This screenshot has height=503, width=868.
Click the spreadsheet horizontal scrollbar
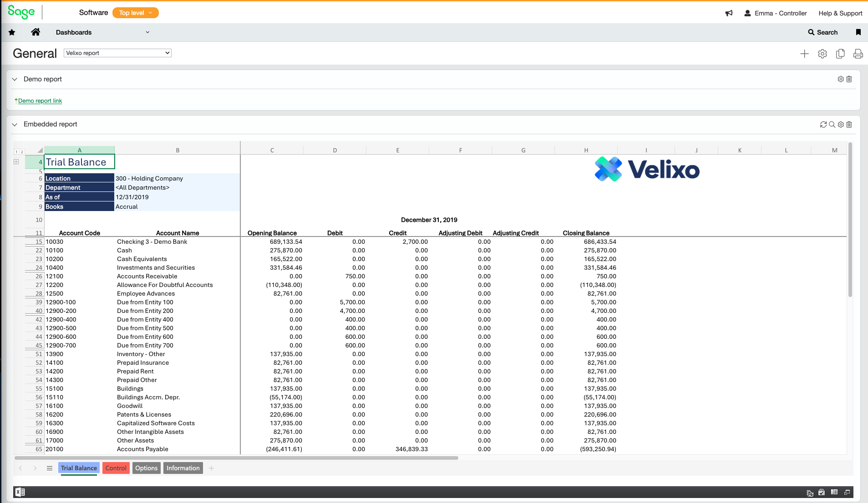click(236, 458)
